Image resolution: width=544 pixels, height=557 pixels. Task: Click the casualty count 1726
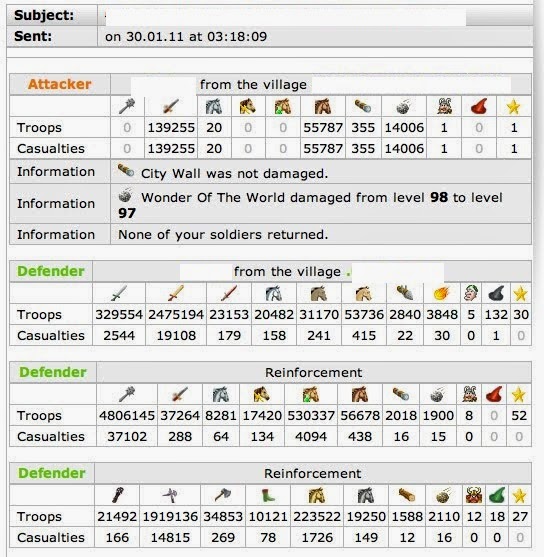click(317, 537)
